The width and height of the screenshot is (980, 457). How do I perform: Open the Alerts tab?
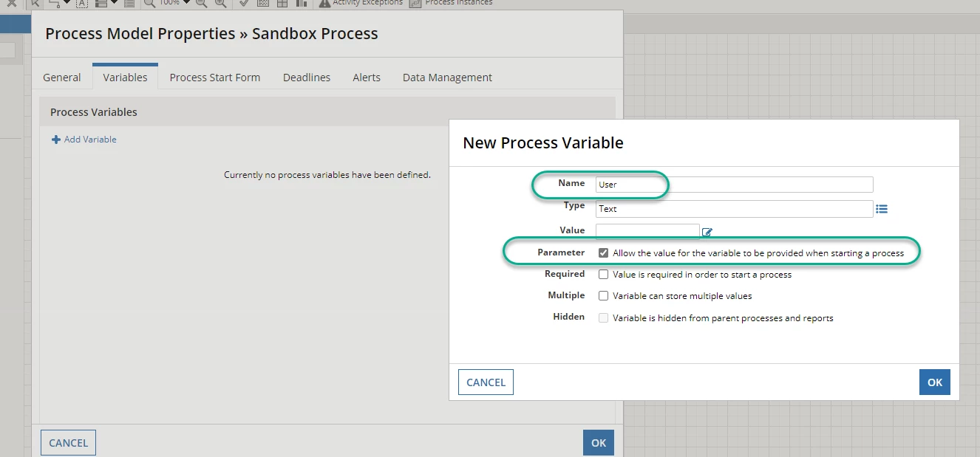pos(367,77)
